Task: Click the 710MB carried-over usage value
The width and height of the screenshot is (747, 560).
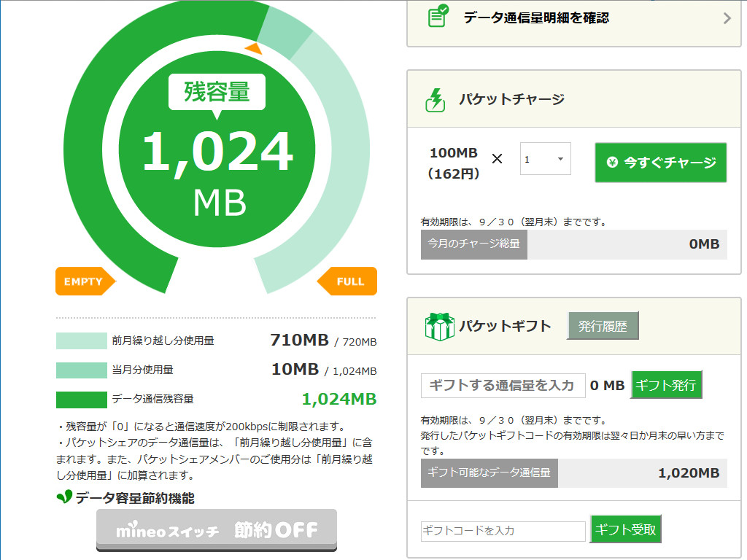Action: pyautogui.click(x=300, y=340)
